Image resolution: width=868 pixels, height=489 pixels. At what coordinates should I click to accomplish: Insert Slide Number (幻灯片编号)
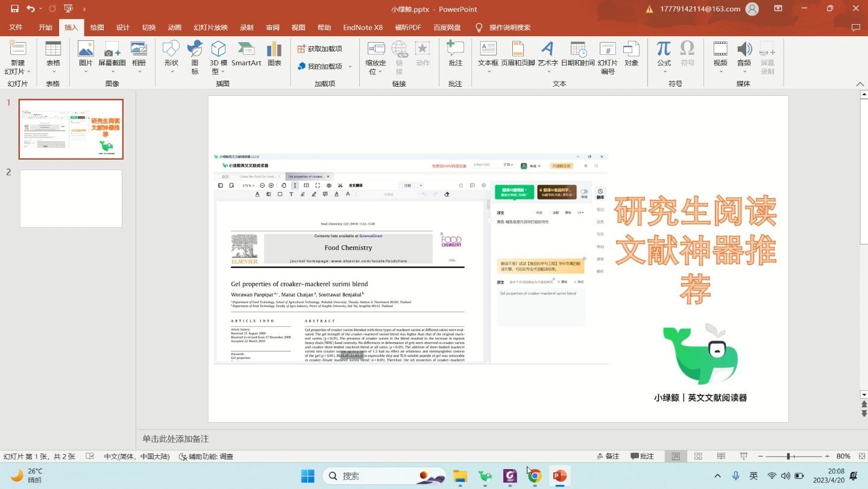pyautogui.click(x=608, y=58)
